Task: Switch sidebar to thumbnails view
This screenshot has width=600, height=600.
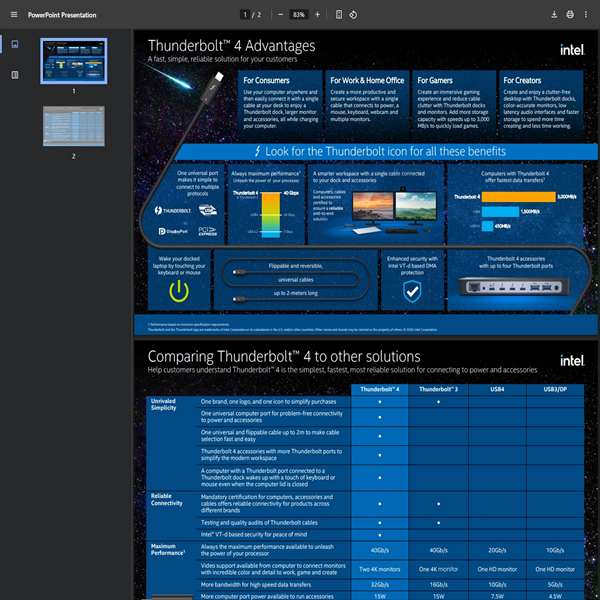Action: pos(15,44)
